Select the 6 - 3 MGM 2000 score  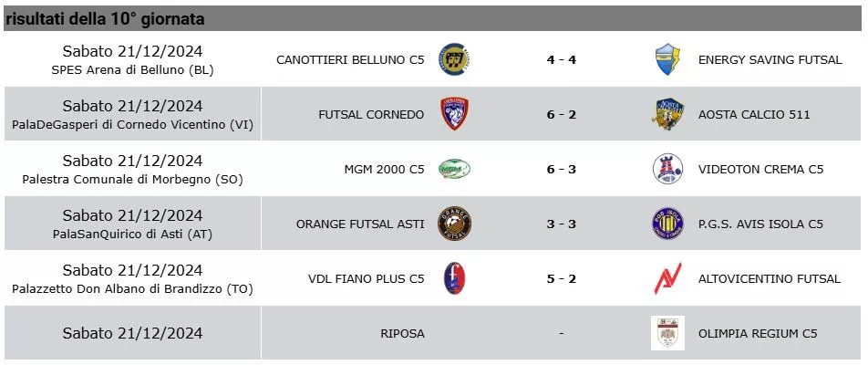pos(561,169)
